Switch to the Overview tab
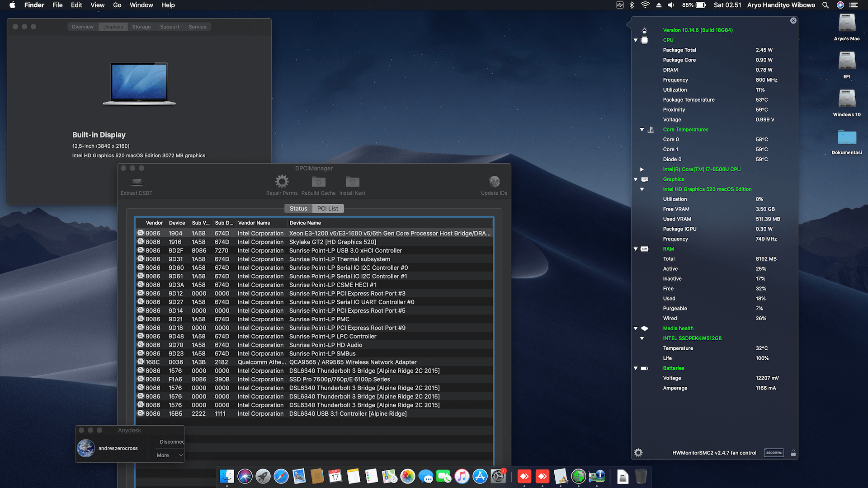868x488 pixels. (83, 27)
